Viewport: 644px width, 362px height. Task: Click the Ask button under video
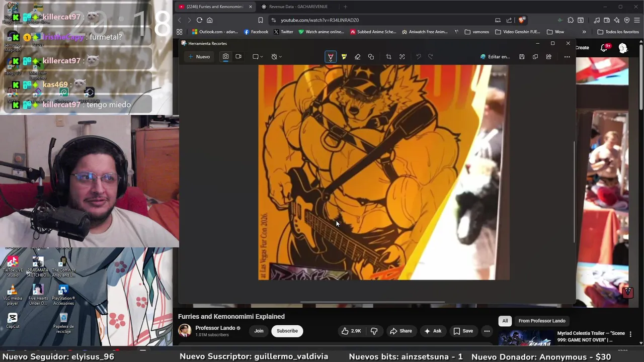click(433, 331)
